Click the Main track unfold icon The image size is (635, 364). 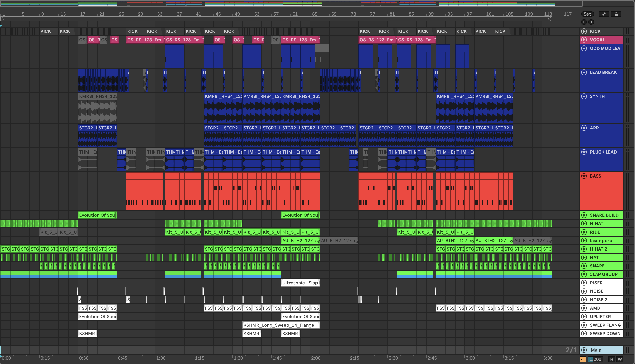[584, 350]
